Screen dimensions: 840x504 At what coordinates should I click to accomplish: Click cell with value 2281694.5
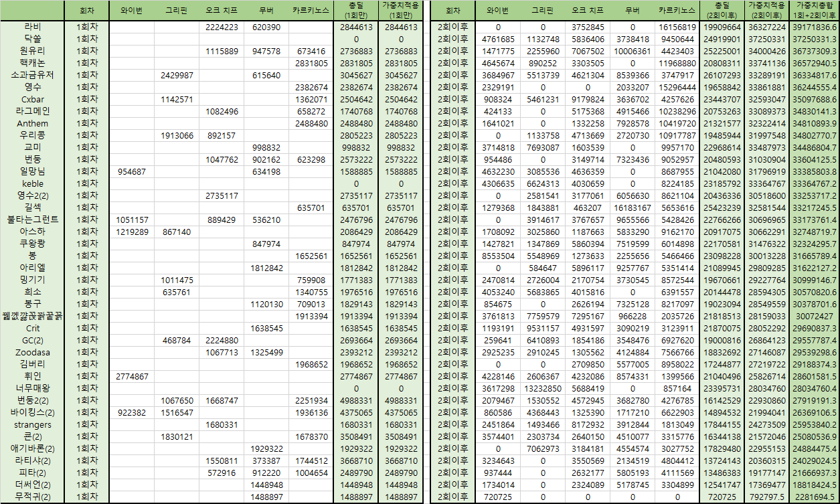(814, 497)
